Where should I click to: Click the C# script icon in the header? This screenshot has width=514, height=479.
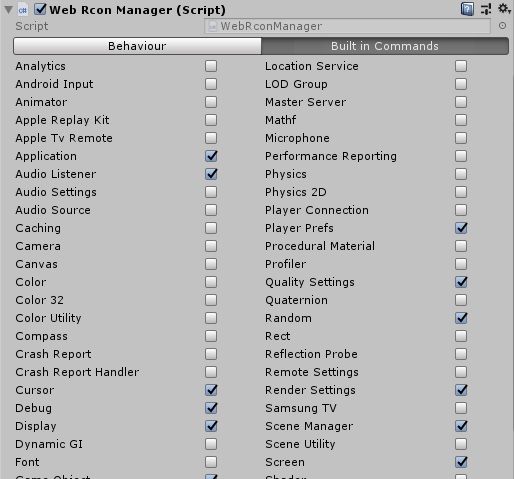click(23, 10)
